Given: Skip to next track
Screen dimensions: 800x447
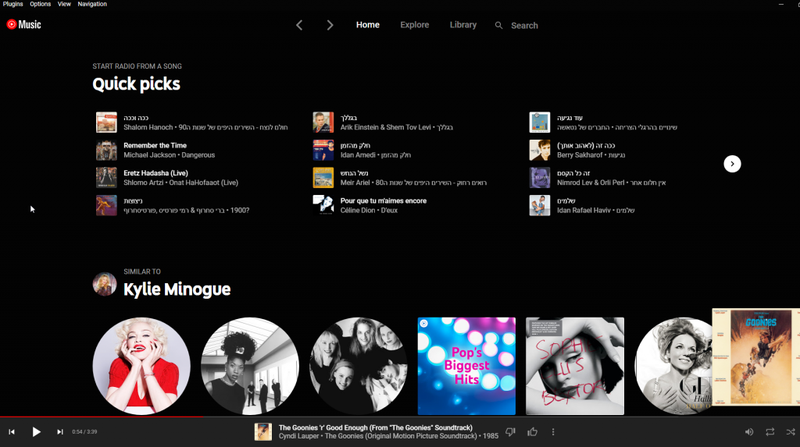Looking at the screenshot, I should pyautogui.click(x=60, y=432).
